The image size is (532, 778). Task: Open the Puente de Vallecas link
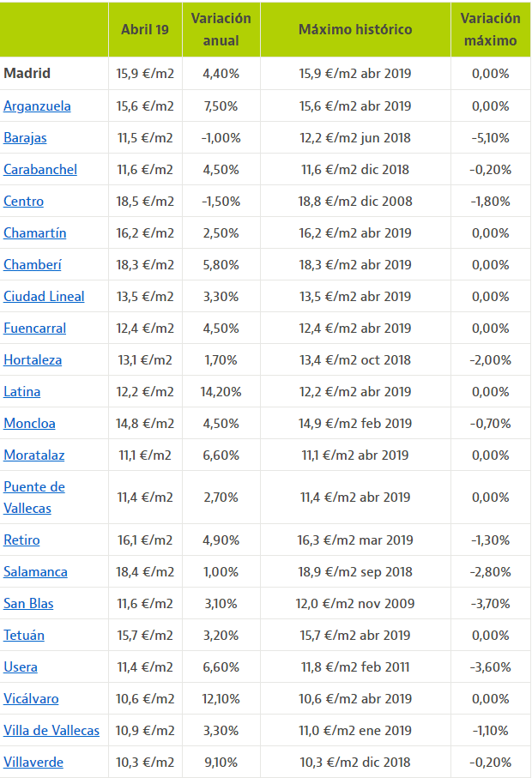[33, 498]
